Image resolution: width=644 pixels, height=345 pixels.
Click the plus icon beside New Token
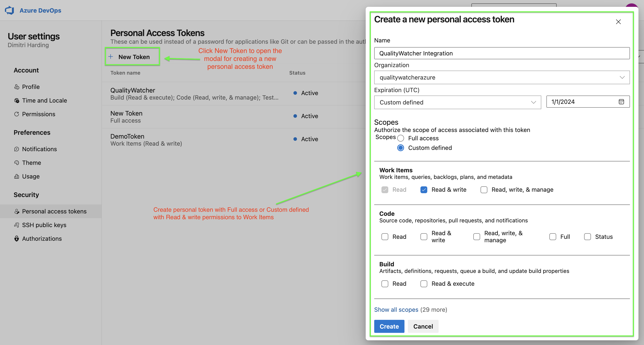[x=111, y=57]
